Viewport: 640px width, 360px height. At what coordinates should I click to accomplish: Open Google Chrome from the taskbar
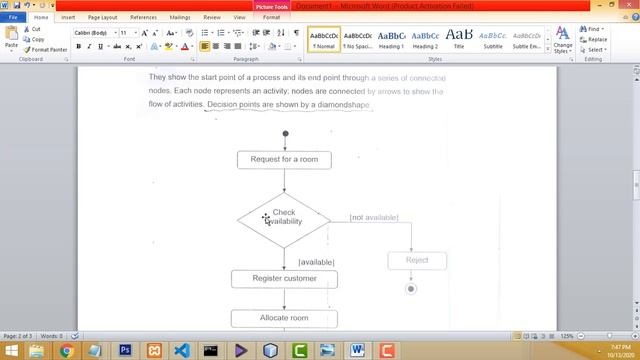(66, 350)
